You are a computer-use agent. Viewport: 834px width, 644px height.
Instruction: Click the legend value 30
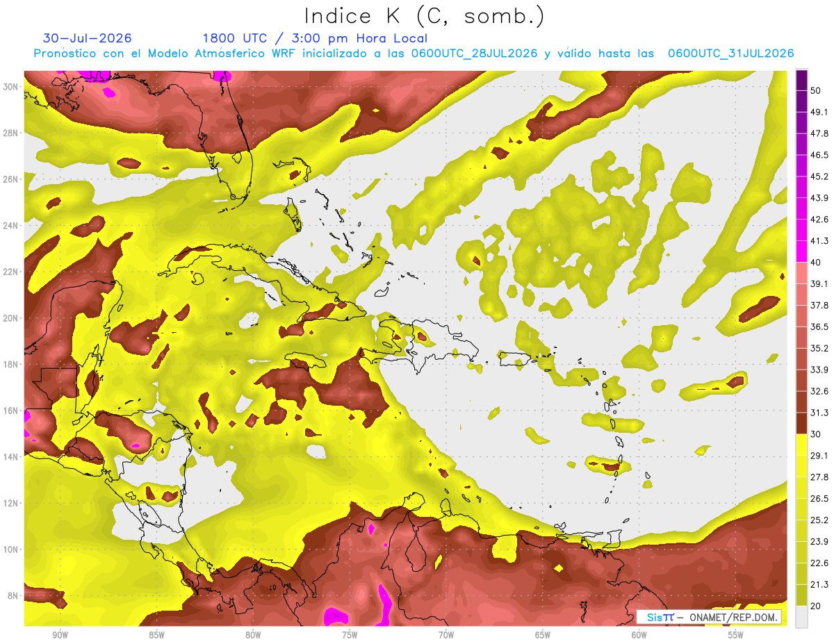pyautogui.click(x=817, y=434)
